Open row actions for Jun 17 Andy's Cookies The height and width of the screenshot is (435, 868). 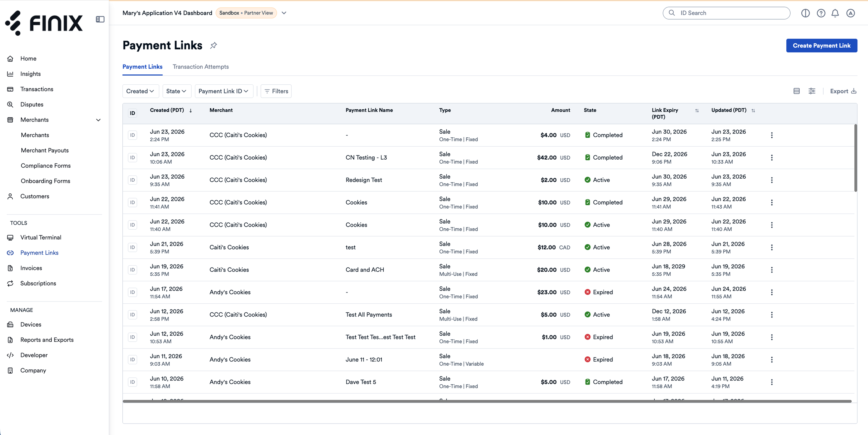pos(772,292)
